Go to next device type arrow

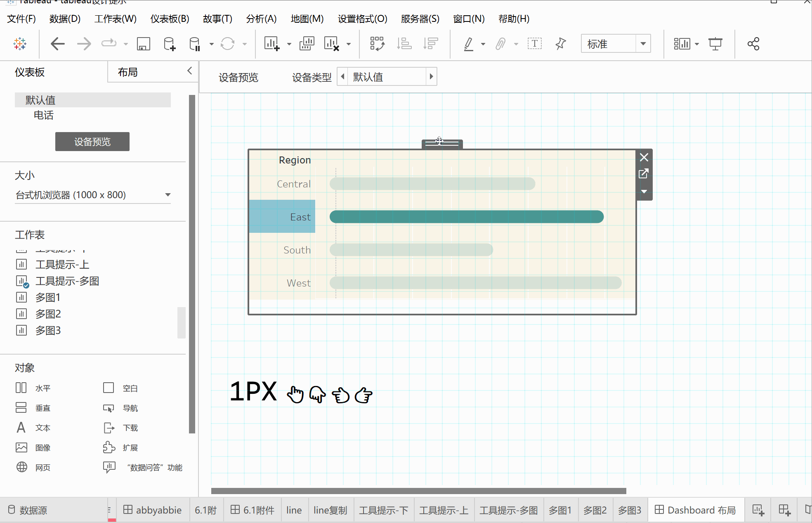(x=431, y=77)
